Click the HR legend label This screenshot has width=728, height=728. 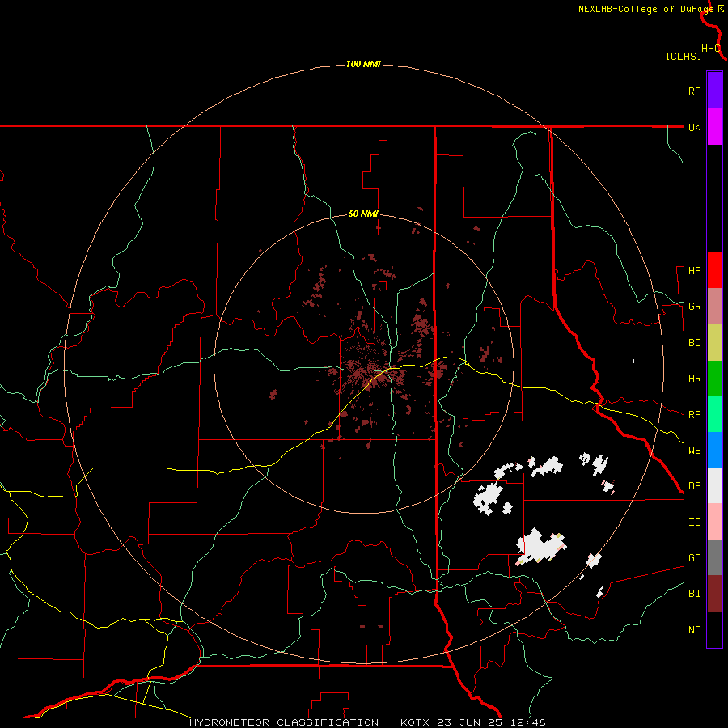click(694, 379)
